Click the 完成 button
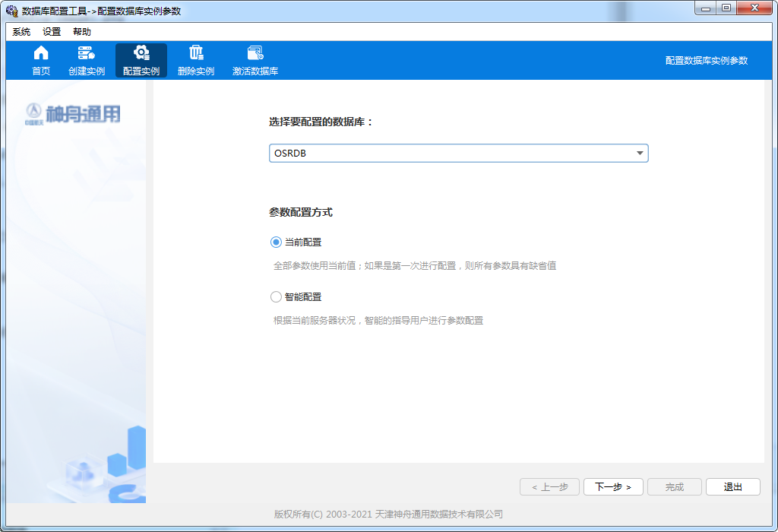 pyautogui.click(x=674, y=487)
